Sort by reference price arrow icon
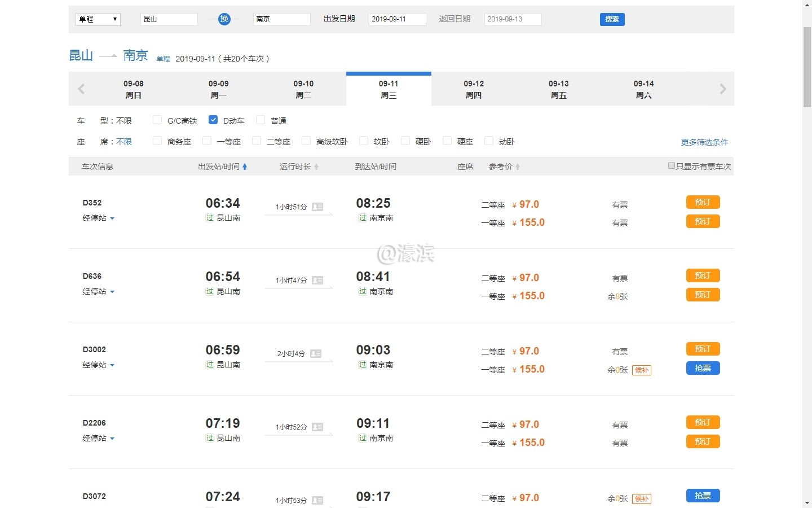812x508 pixels. (518, 167)
